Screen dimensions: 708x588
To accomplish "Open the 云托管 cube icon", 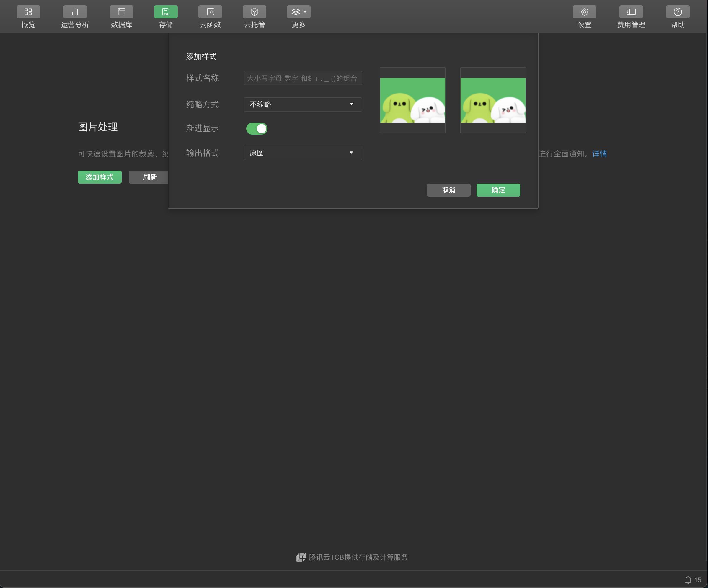I will [254, 12].
